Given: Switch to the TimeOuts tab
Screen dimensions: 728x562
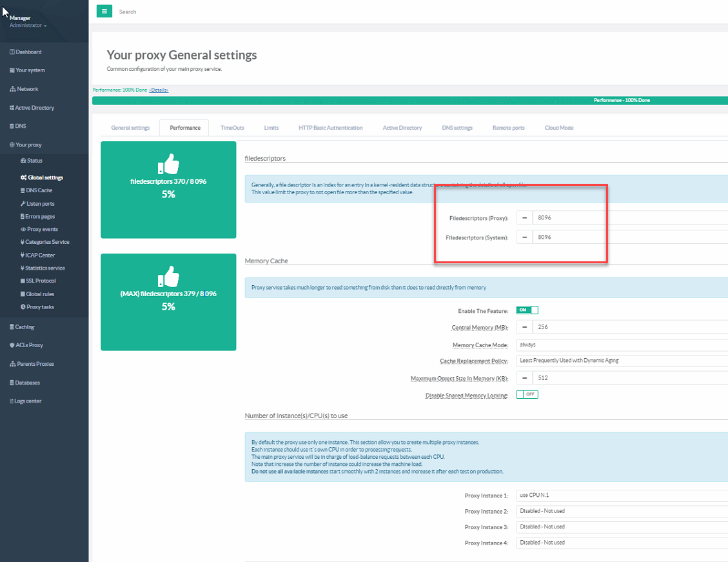Looking at the screenshot, I should click(232, 128).
